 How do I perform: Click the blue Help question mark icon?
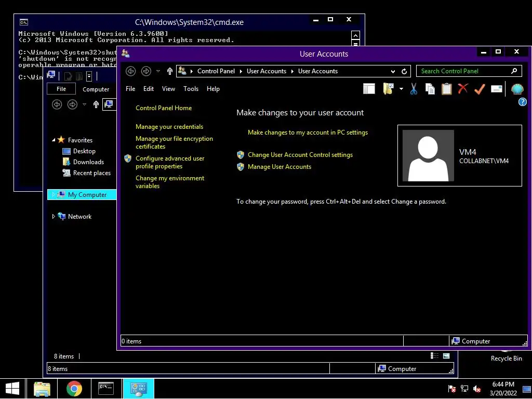click(523, 102)
